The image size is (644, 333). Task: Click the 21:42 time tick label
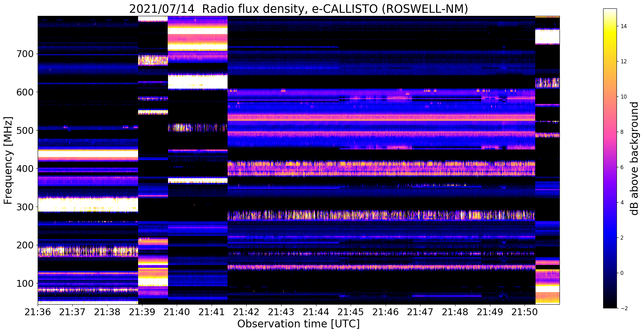click(x=247, y=312)
